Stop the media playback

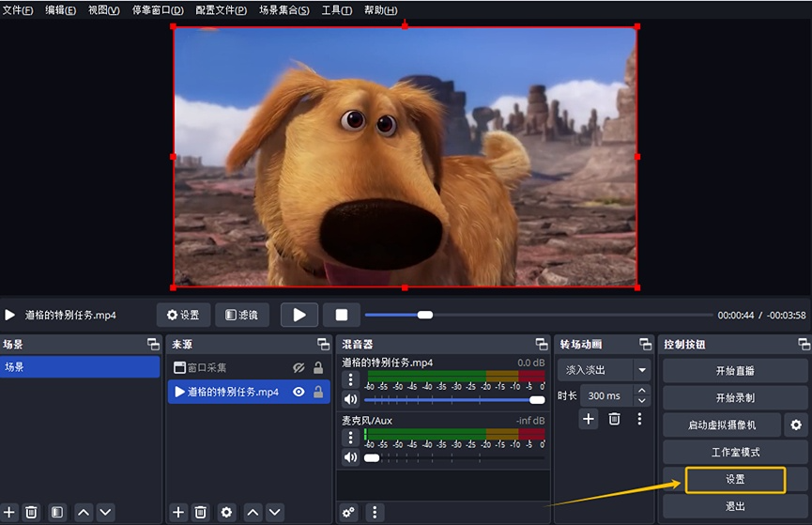(342, 315)
